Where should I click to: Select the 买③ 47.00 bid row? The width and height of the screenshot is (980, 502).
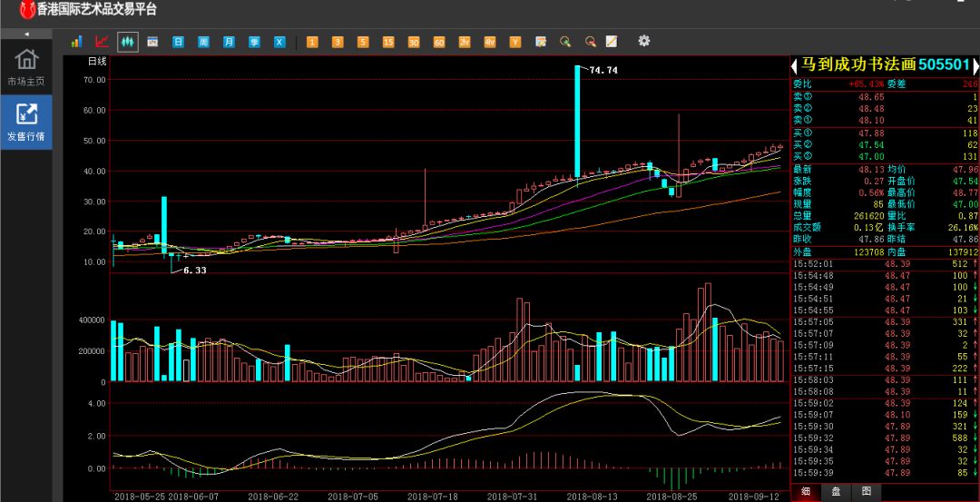pos(885,156)
